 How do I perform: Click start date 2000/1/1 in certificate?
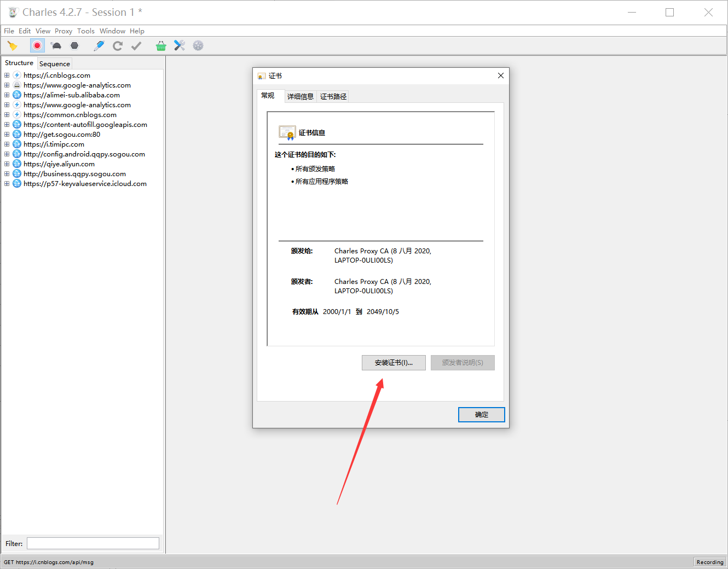point(337,312)
